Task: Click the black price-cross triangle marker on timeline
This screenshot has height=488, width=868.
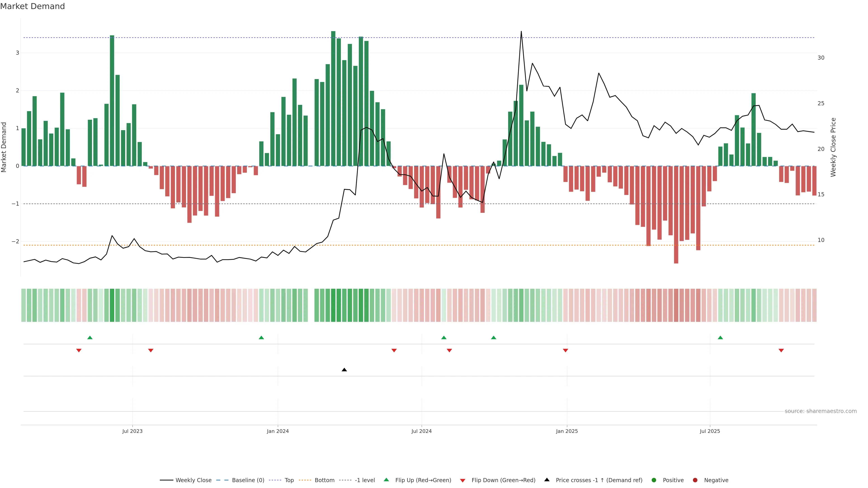Action: 344,370
